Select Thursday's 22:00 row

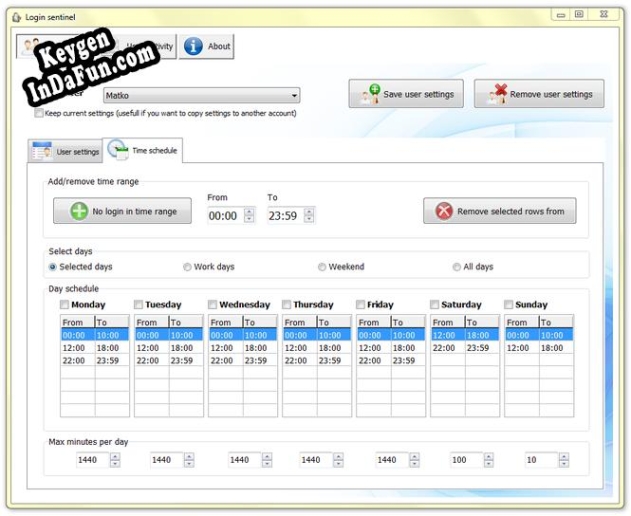[317, 360]
